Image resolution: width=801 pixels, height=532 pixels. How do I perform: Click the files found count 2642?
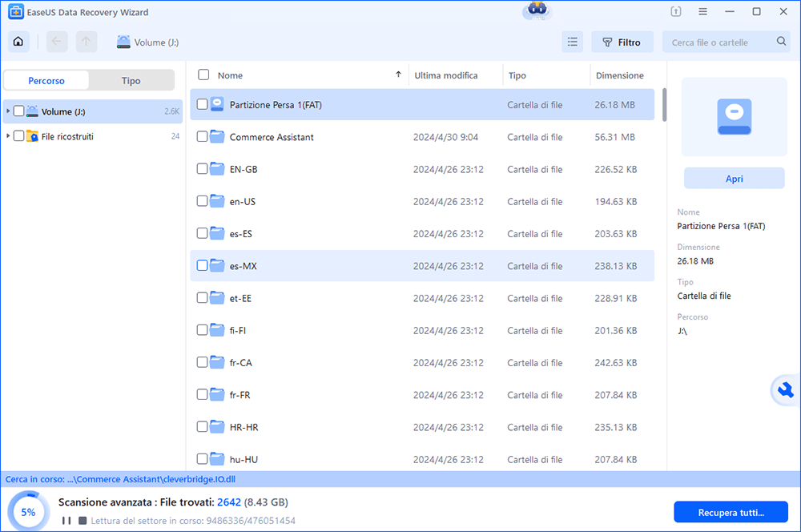229,502
